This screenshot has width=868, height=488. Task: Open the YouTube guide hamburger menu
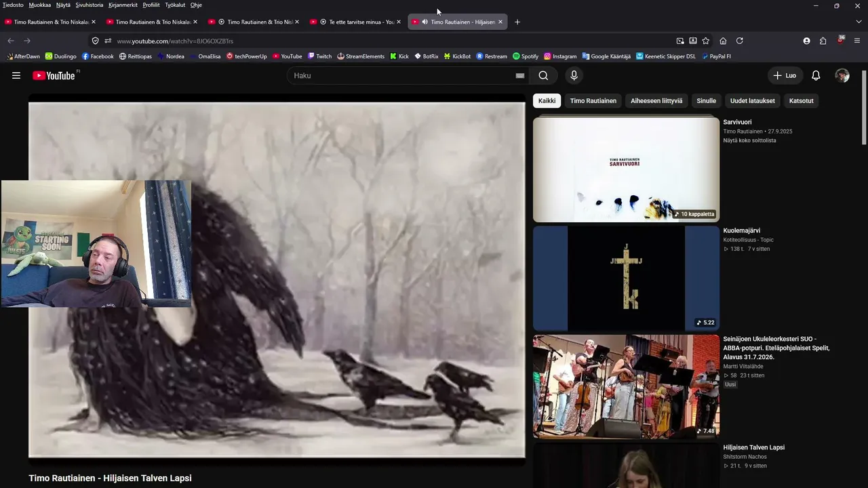coord(16,75)
